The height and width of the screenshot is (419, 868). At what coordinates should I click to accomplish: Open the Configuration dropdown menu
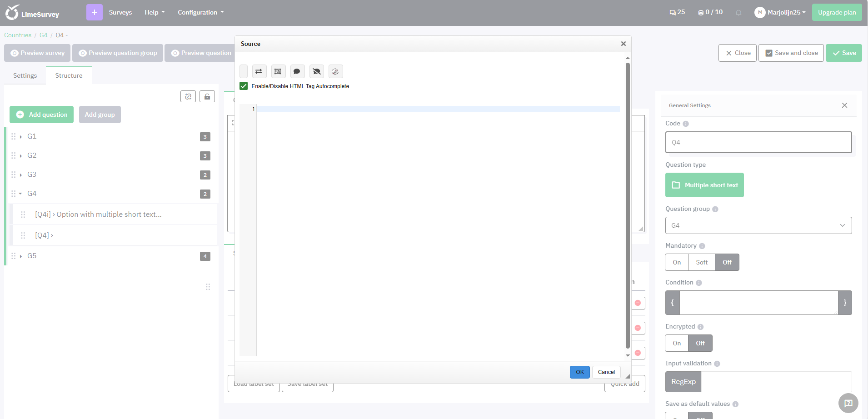click(200, 12)
